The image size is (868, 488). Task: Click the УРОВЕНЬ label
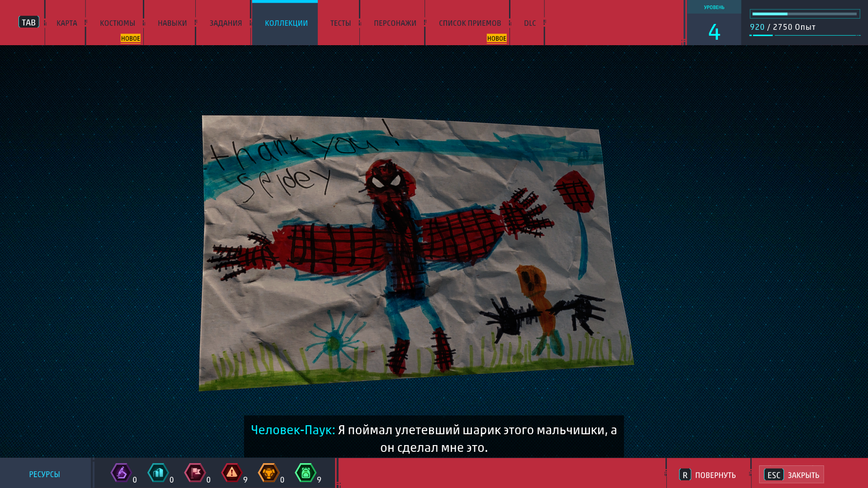pos(714,7)
